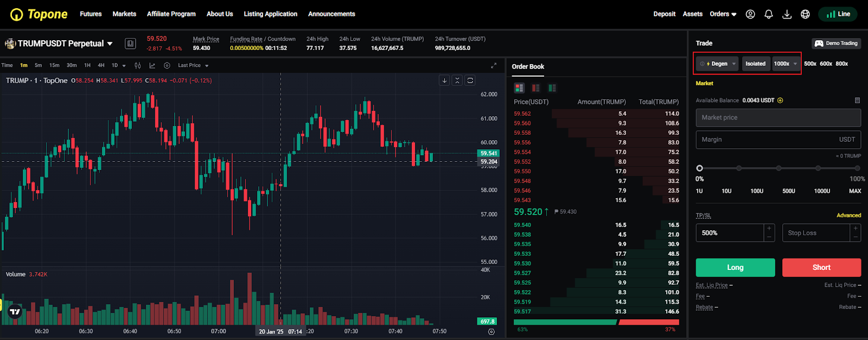Open the calculator icon in Trade panel
The height and width of the screenshot is (340, 868).
(x=857, y=100)
